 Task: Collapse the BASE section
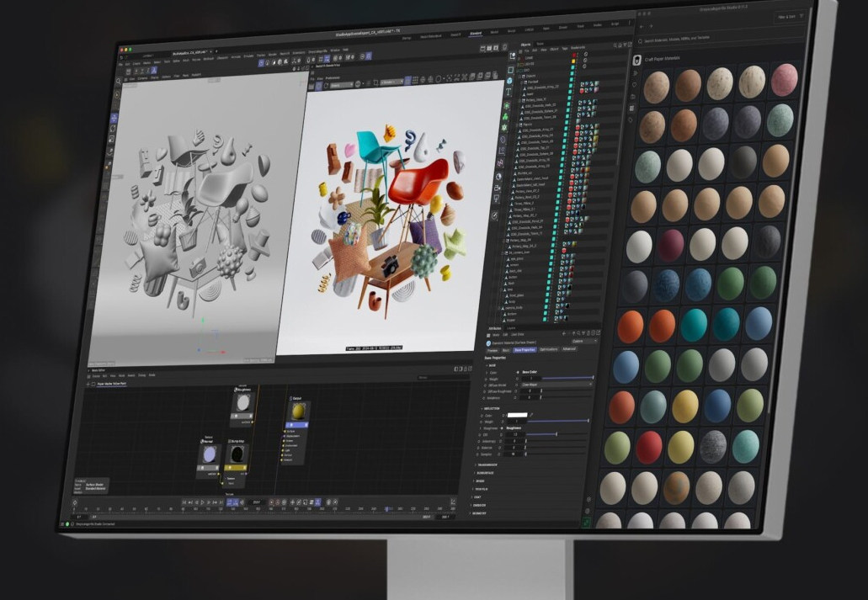491,366
